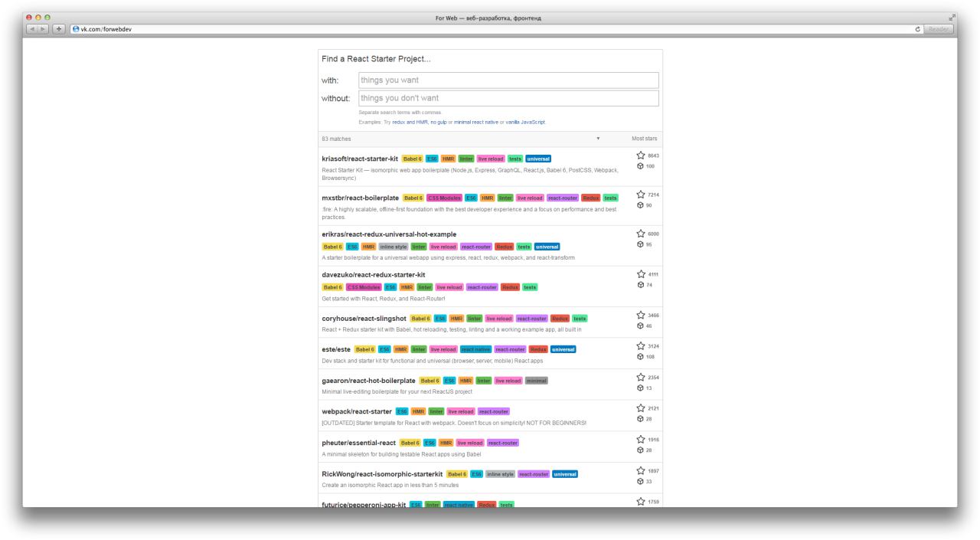Open the futurice/pepperoni-app-kit project link
This screenshot has width=980, height=540.
(363, 505)
